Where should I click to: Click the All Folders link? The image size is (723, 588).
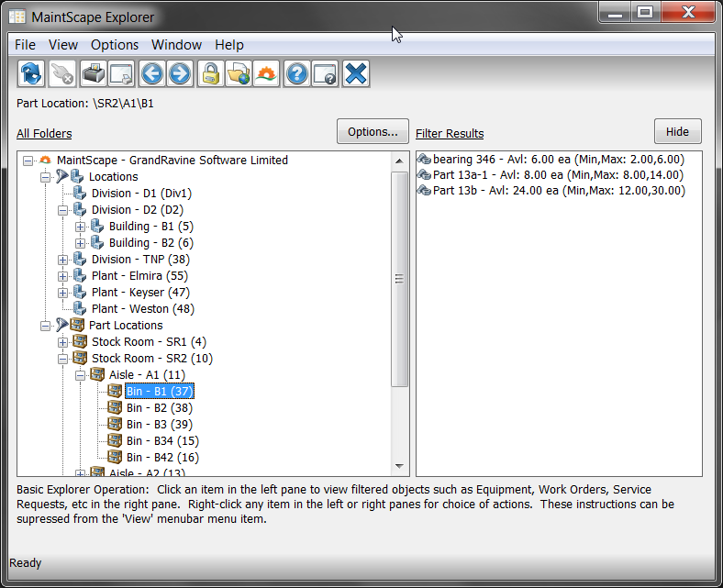point(44,133)
